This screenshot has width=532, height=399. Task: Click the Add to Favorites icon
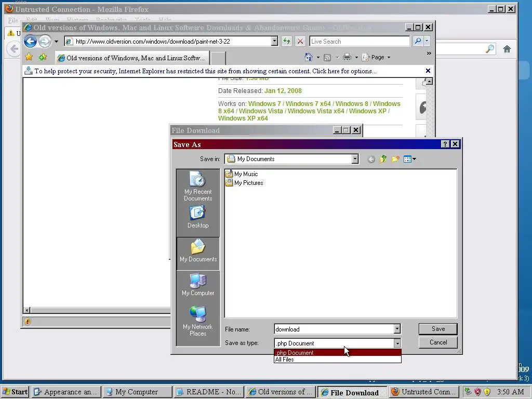pos(43,57)
